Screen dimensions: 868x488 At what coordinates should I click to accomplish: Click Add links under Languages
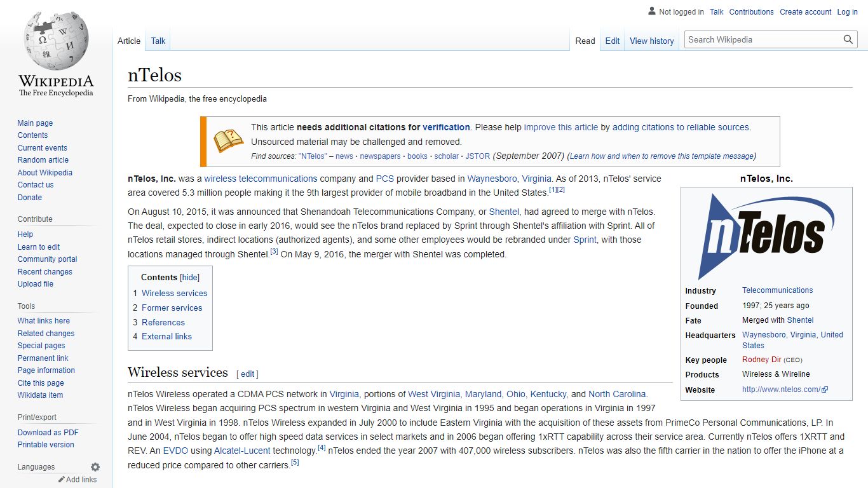click(81, 480)
